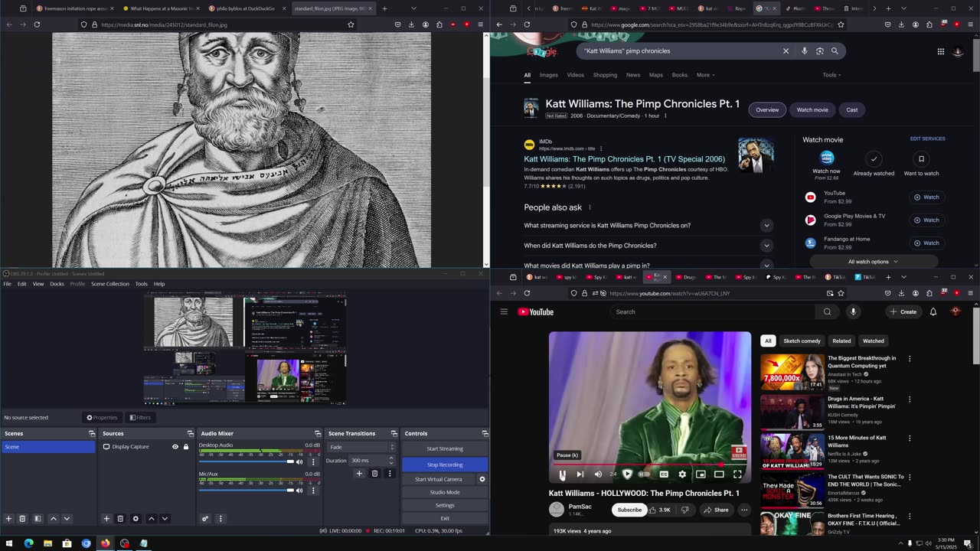Open source properties gear in Sources toolbar

136,518
